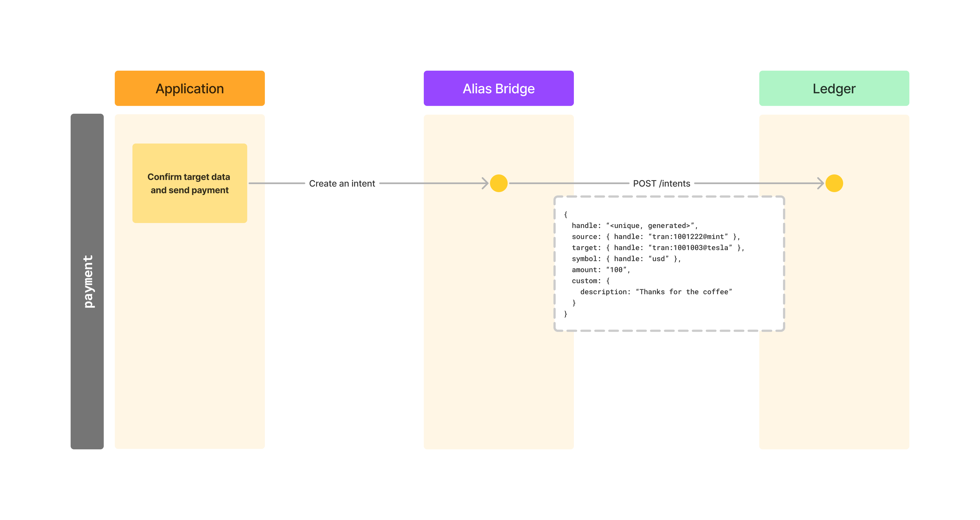Click the symbol handle usd line
The height and width of the screenshot is (520, 980).
coord(626,259)
